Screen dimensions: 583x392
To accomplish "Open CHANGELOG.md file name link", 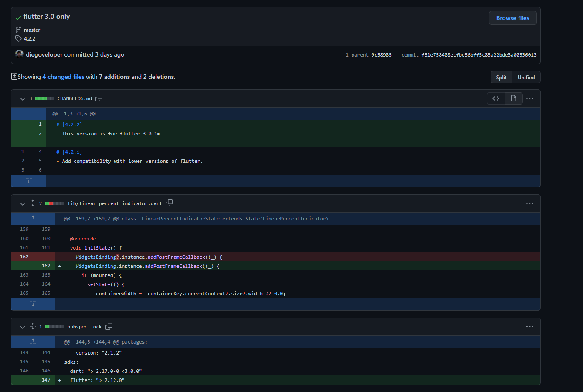I will (75, 98).
